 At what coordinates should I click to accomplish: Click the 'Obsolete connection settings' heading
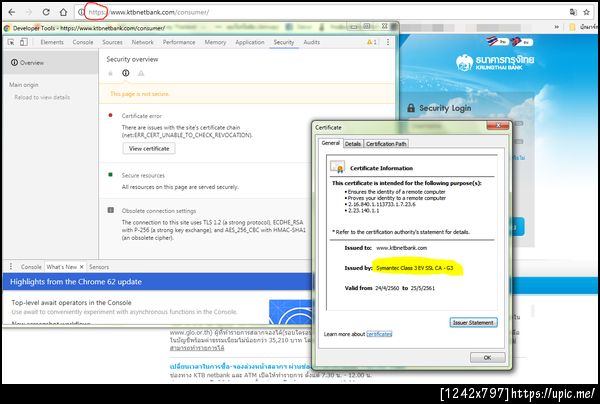[159, 211]
